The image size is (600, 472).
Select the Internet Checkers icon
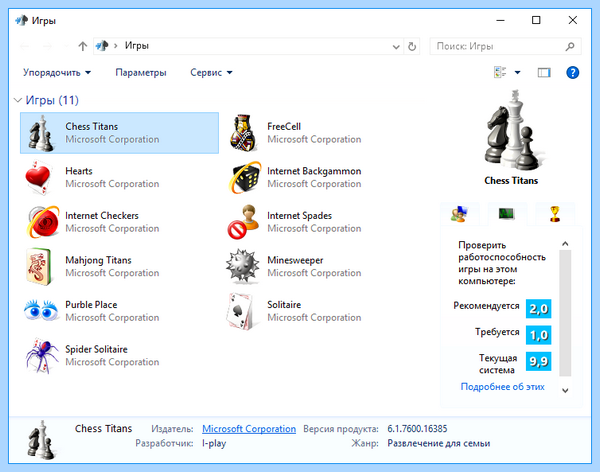click(43, 222)
